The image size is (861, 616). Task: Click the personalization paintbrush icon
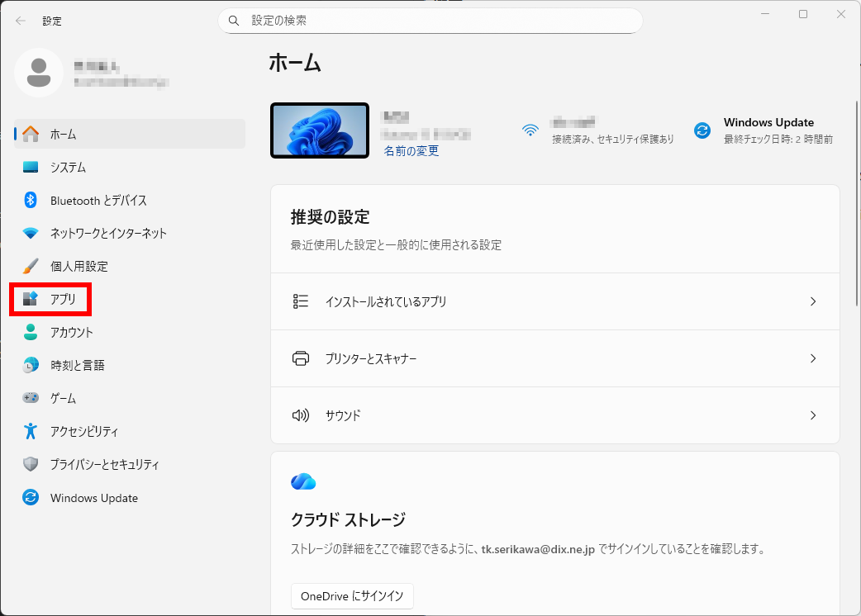pyautogui.click(x=31, y=267)
